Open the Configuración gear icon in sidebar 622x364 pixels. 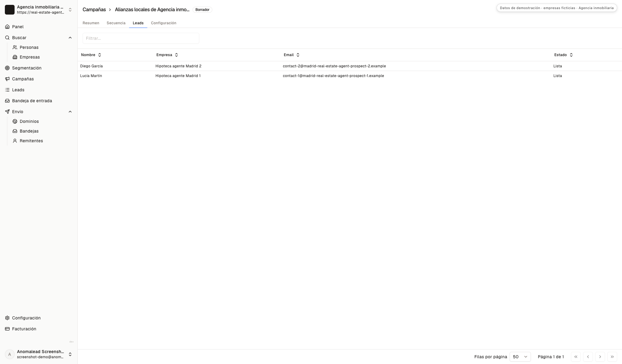click(x=7, y=318)
